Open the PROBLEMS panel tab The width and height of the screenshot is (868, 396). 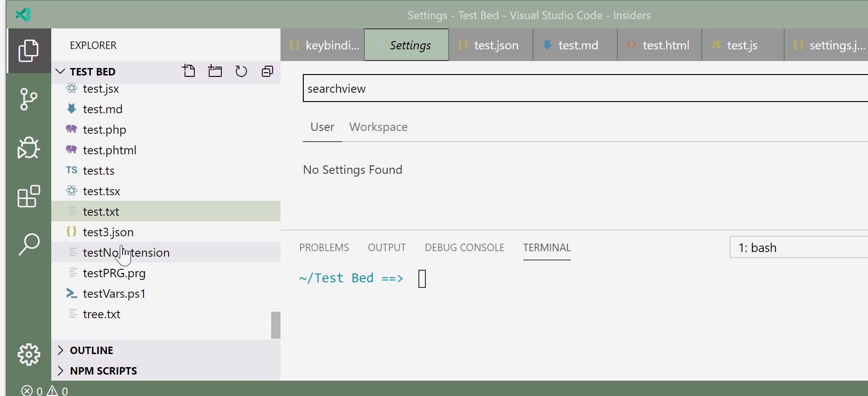324,247
